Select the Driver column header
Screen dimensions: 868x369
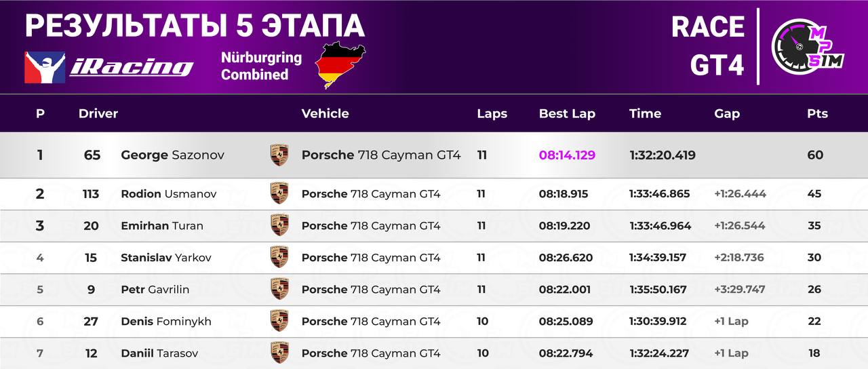click(98, 113)
